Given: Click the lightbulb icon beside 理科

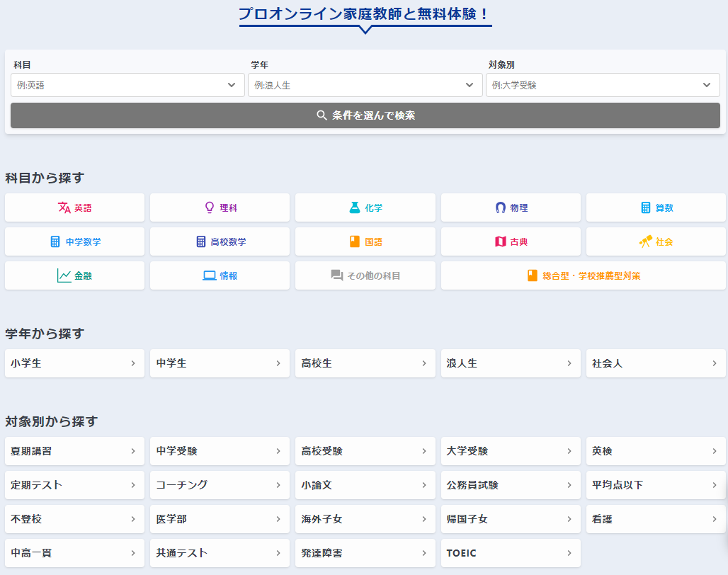Looking at the screenshot, I should point(210,207).
